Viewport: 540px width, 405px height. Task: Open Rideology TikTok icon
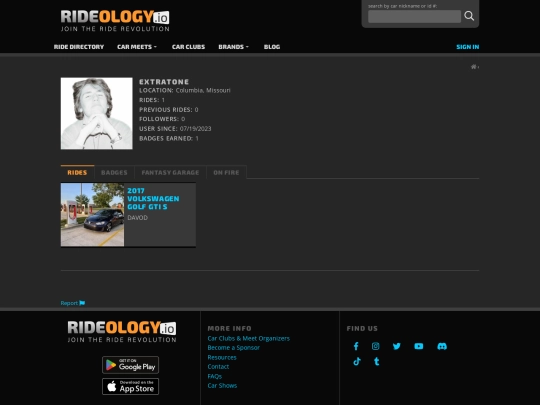pos(357,361)
